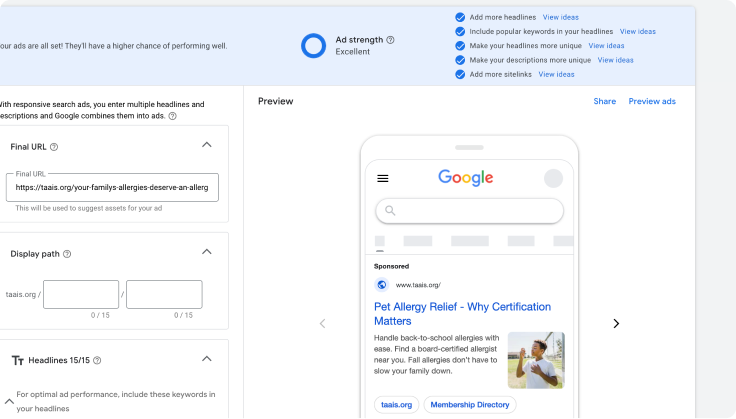This screenshot has width=736, height=419.
Task: Collapse the Display path section
Action: coord(207,252)
